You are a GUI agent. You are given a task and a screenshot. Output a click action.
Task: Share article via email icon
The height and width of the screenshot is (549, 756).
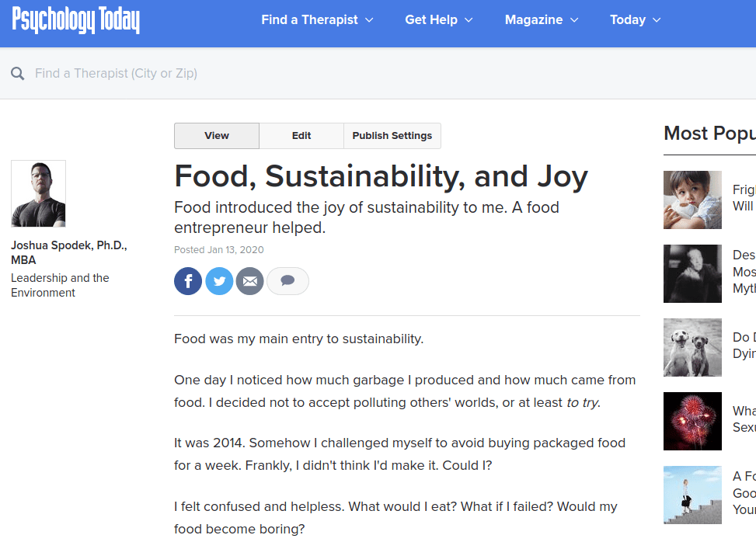pyautogui.click(x=249, y=281)
